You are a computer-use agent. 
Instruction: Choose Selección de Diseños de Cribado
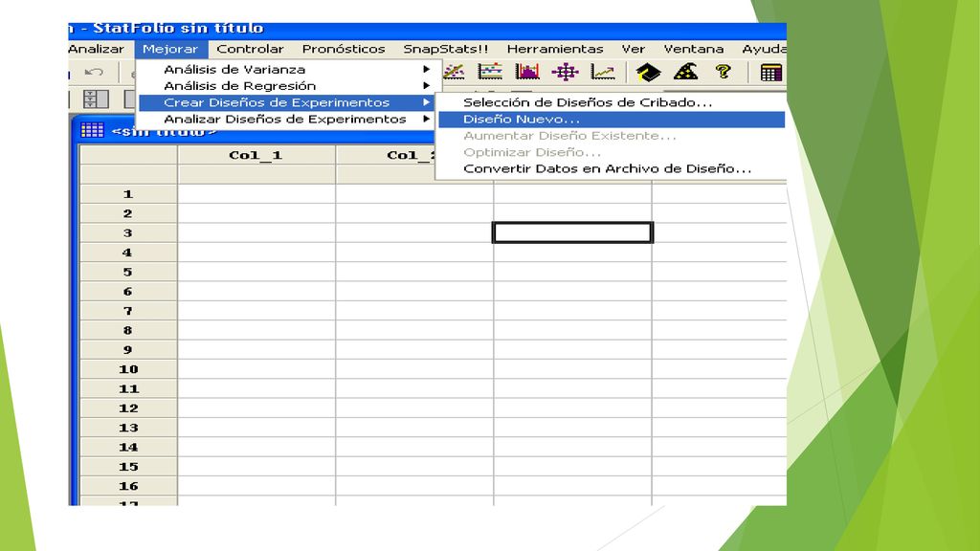tap(612, 102)
